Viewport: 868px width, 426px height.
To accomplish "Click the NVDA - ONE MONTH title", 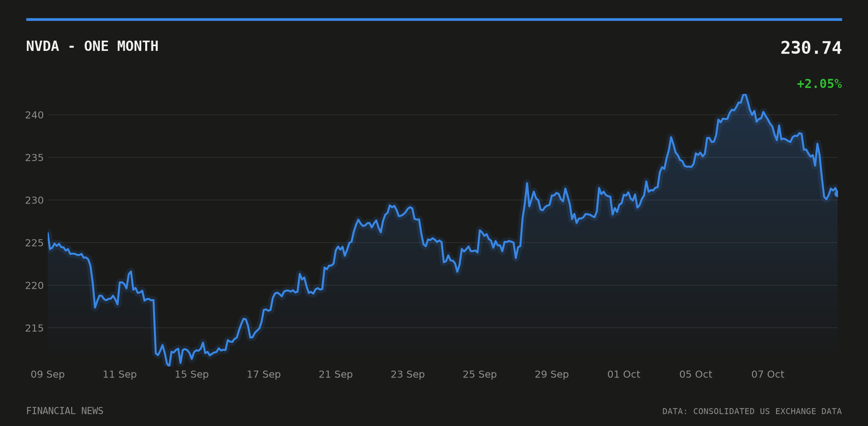I will tap(92, 46).
